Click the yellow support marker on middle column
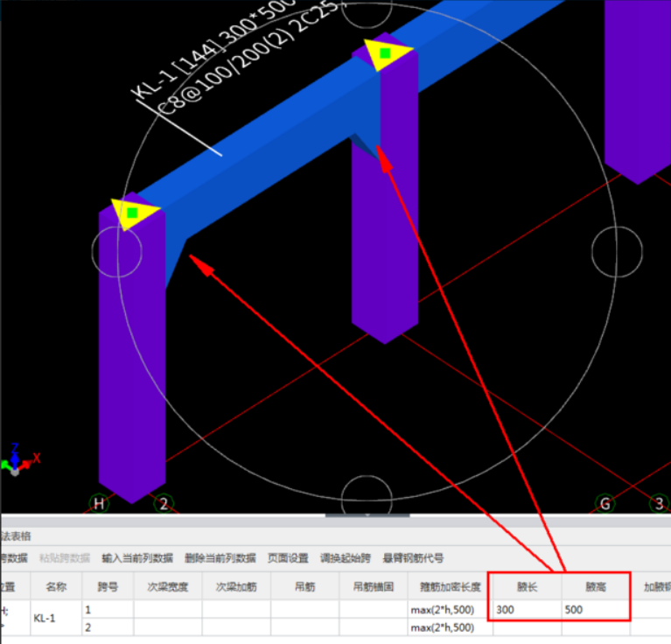The width and height of the screenshot is (671, 644). tap(385, 53)
